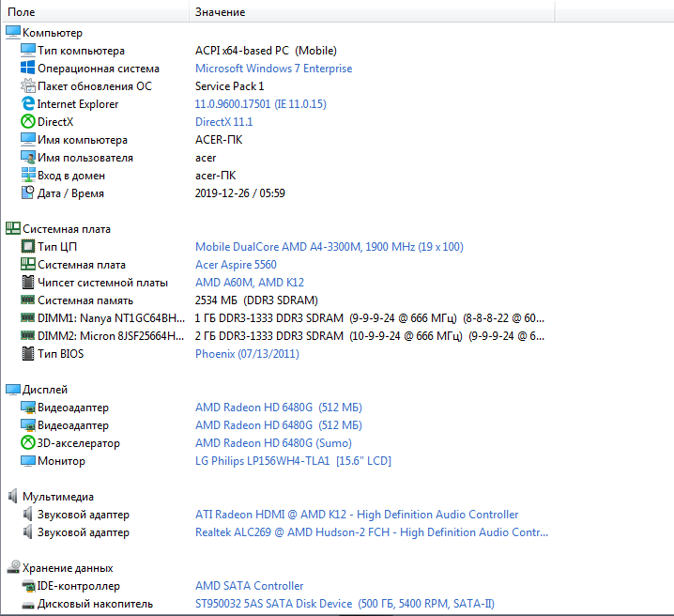Open the AMD Radeon HD 6480G (Sumo) link
674x616 pixels.
tap(273, 443)
